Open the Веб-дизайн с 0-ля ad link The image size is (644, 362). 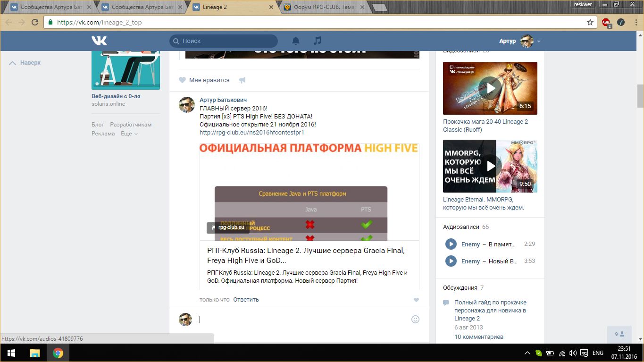tap(116, 96)
